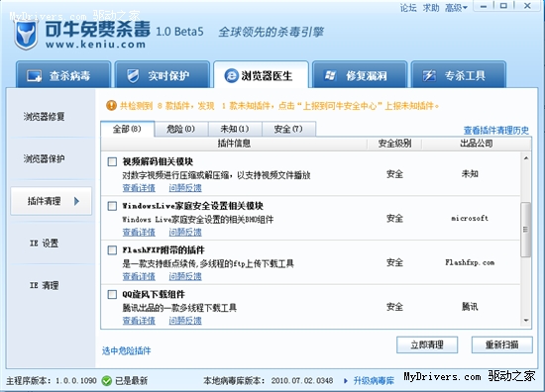Screen dimensions: 545x392
Task: Show the 安全(7) plugin filter tab
Action: 288,129
